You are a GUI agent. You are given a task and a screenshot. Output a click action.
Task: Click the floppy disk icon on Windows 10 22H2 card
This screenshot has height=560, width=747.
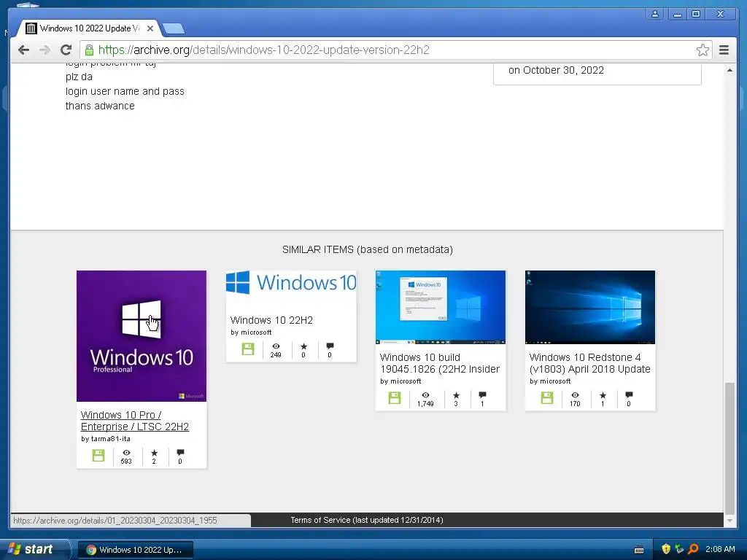click(x=248, y=349)
